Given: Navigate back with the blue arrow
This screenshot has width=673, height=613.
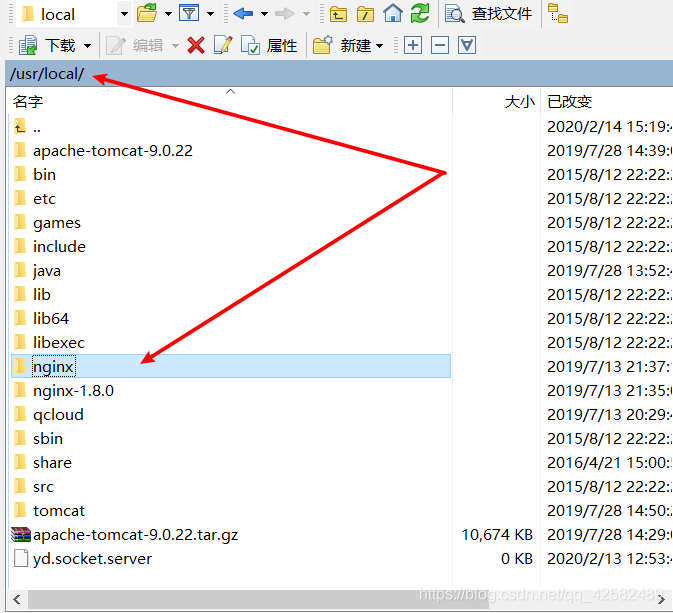Looking at the screenshot, I should [243, 14].
